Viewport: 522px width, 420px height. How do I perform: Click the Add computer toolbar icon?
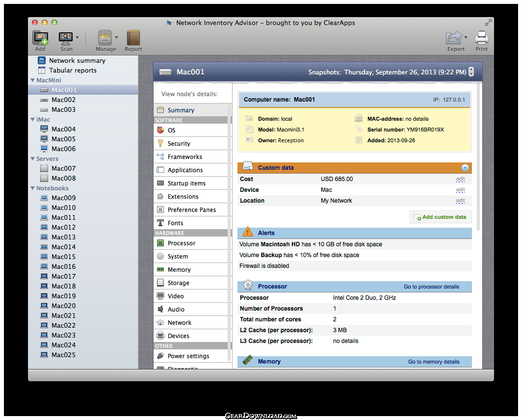[x=40, y=38]
